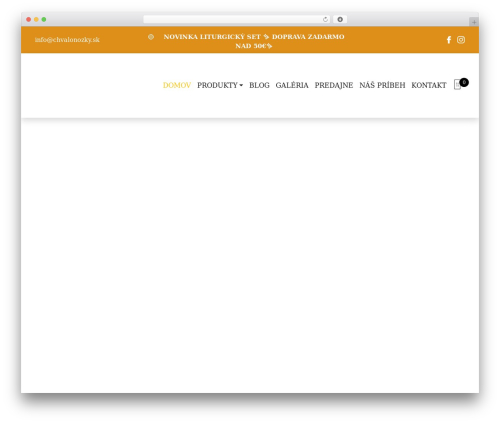Open the BLOG page
This screenshot has width=500, height=423.
pos(259,85)
